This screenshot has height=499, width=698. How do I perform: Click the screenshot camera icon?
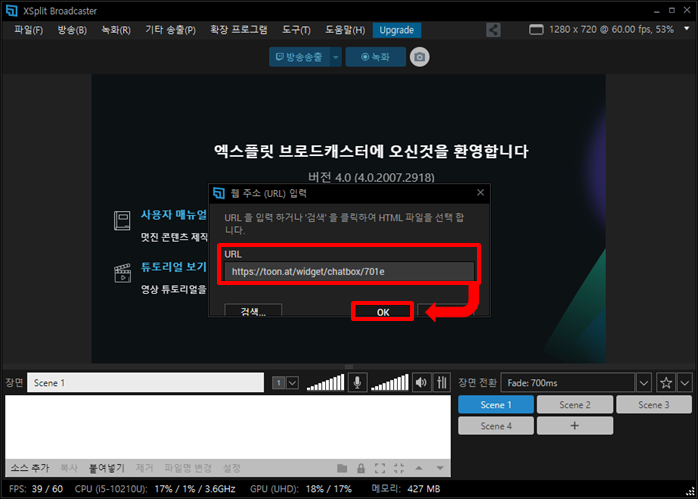point(421,57)
